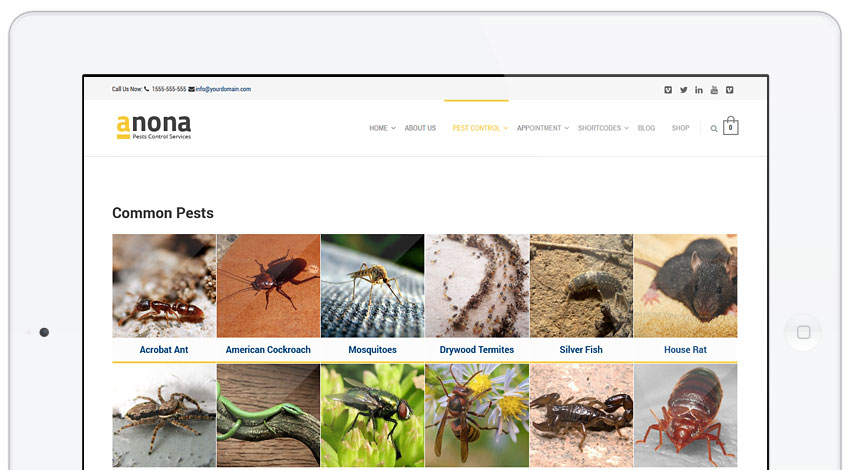Viewport: 850px width, 470px height.
Task: Open the YouTube social icon
Action: click(x=714, y=90)
